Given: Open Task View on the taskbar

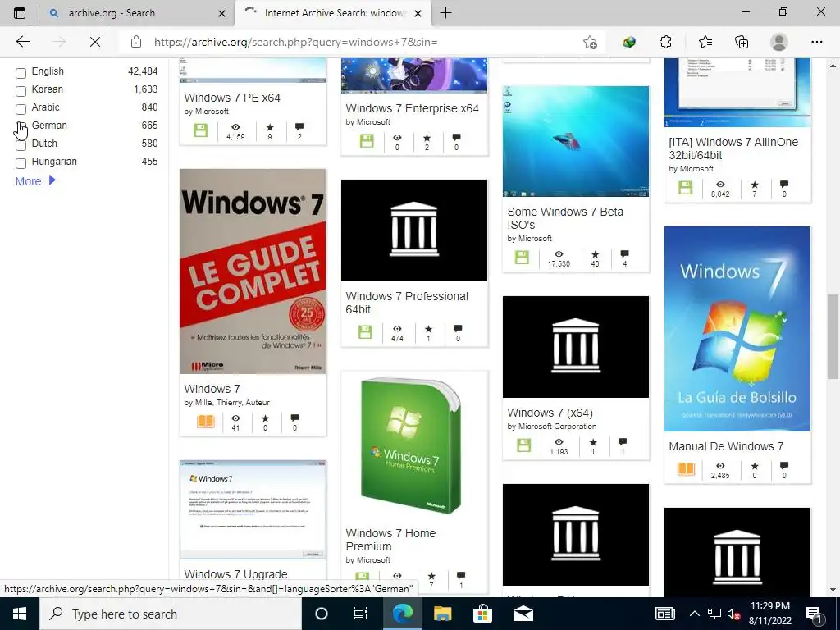Looking at the screenshot, I should pos(361,614).
